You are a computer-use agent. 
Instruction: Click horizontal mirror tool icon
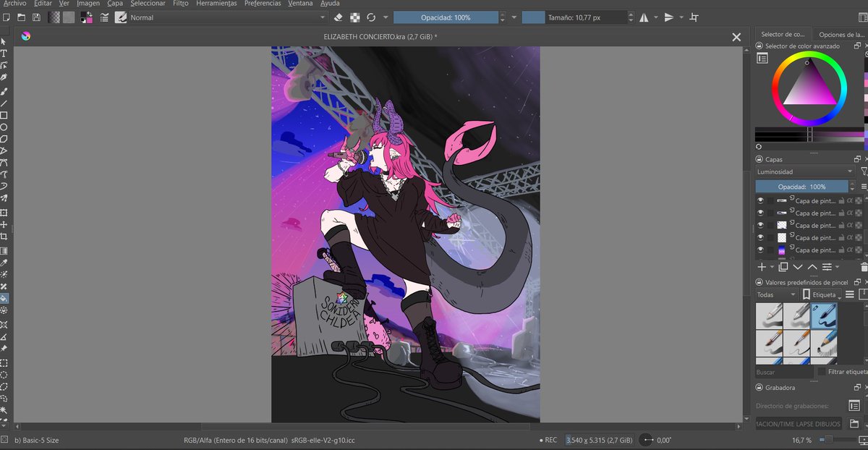click(644, 17)
